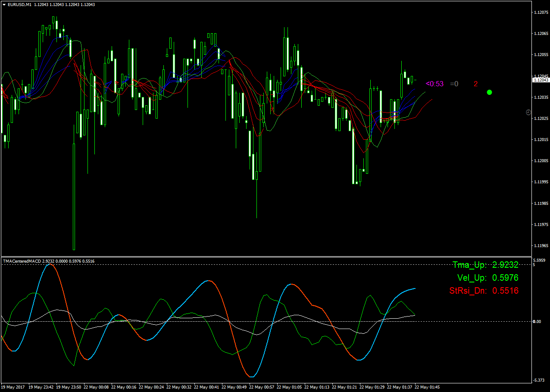Open the one-click trading arrow beside EURUSD,M1
This screenshot has height=392, width=550.
(x=4, y=4)
